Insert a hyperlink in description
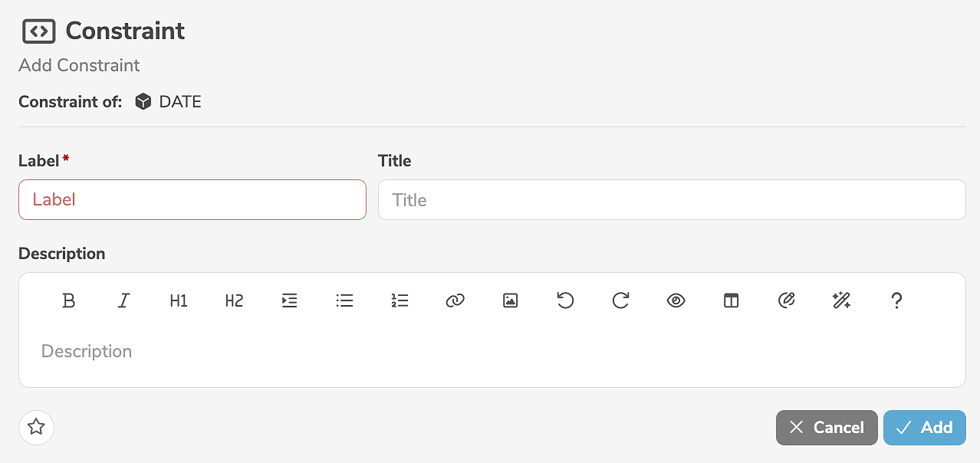 coord(455,301)
